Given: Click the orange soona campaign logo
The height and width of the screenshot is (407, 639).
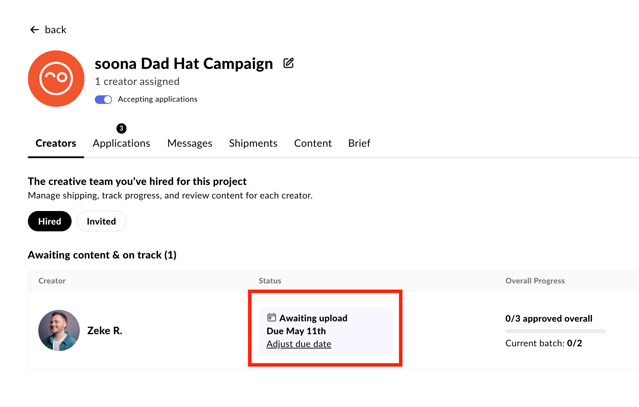Looking at the screenshot, I should click(56, 79).
